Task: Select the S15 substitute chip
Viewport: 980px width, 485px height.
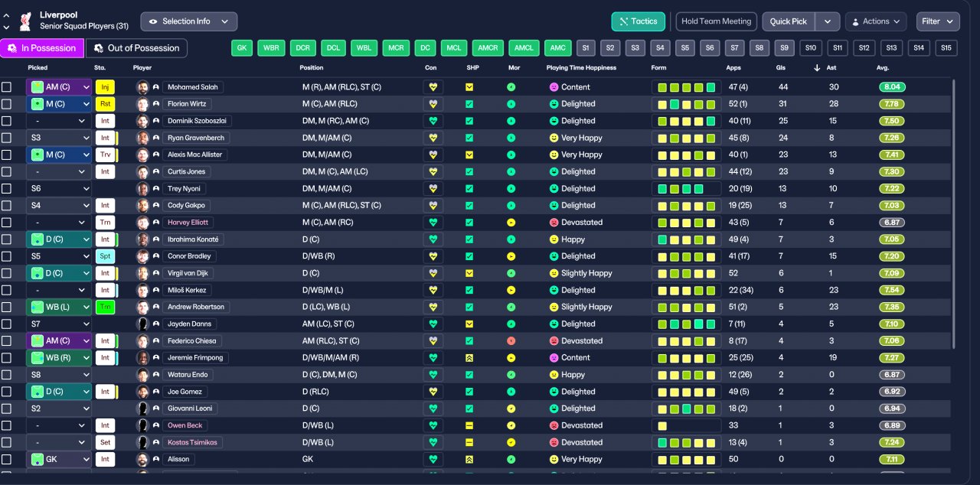Action: click(946, 48)
